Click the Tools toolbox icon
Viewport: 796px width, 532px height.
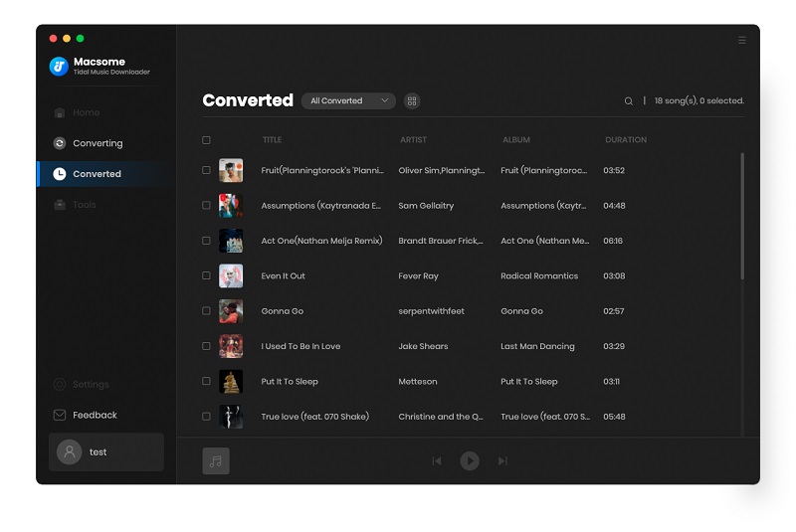(60, 205)
